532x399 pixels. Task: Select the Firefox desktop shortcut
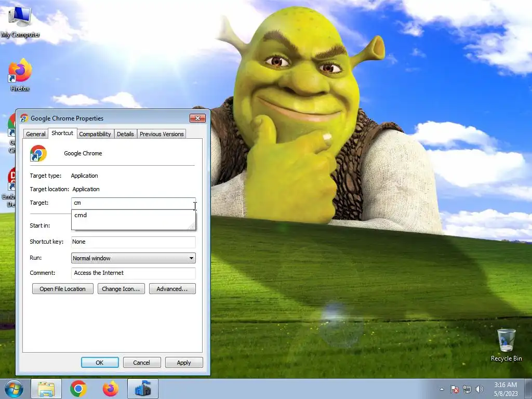[20, 75]
